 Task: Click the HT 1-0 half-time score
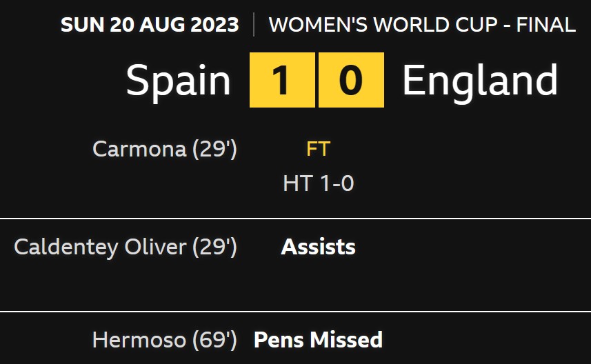(319, 183)
